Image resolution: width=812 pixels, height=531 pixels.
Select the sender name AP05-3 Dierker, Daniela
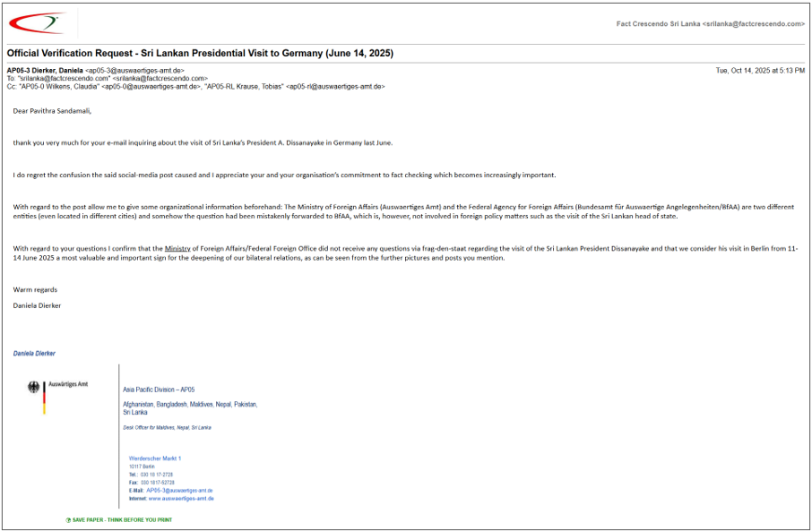(45, 70)
